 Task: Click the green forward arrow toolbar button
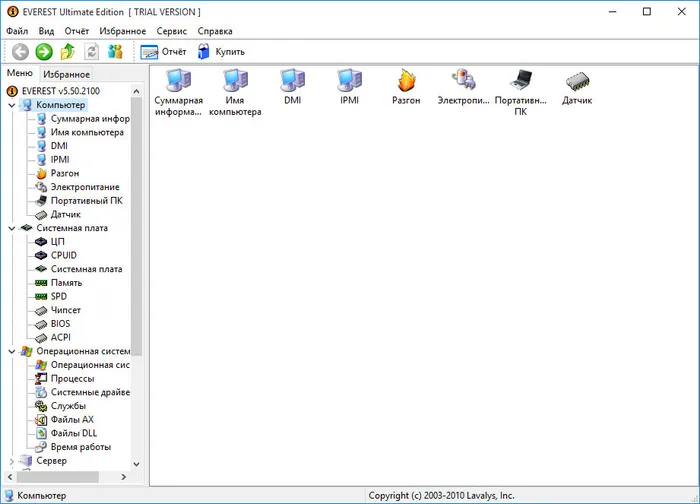click(x=44, y=52)
